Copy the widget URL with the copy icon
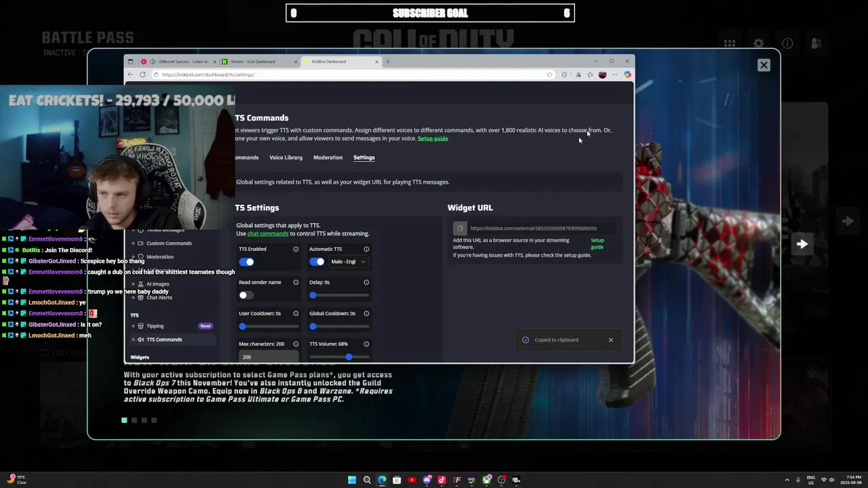Screen dimensions: 868x488 point(460,228)
